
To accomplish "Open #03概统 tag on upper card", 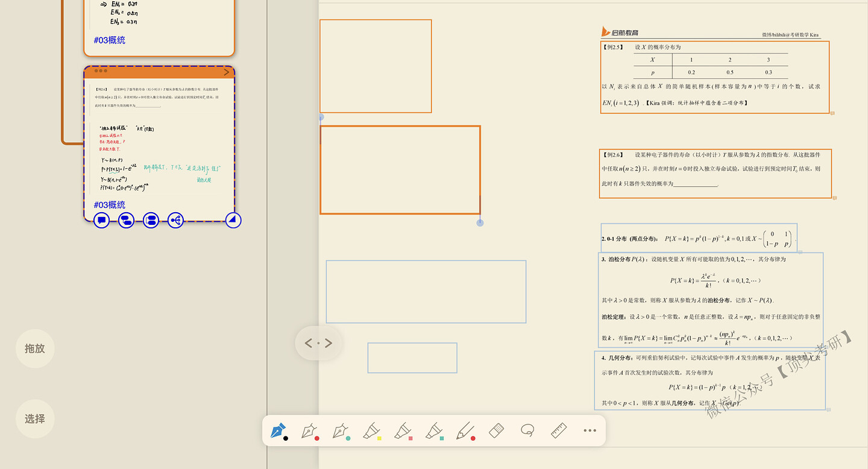I will [x=110, y=40].
